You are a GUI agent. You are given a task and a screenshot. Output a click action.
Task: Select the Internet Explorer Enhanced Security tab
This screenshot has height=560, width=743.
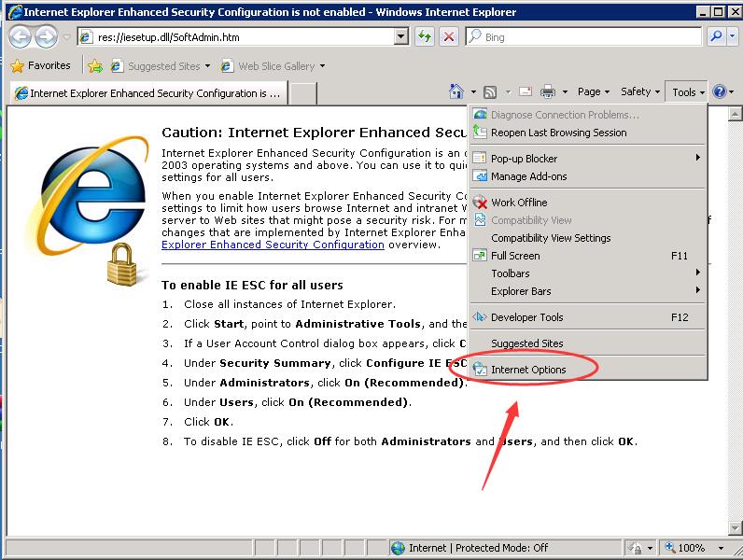click(x=147, y=92)
